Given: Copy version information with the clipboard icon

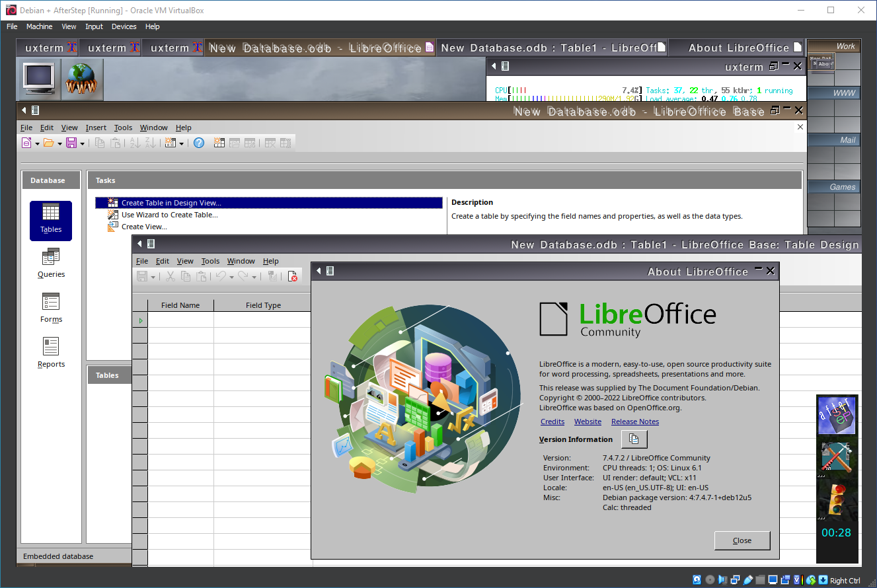Looking at the screenshot, I should click(634, 439).
